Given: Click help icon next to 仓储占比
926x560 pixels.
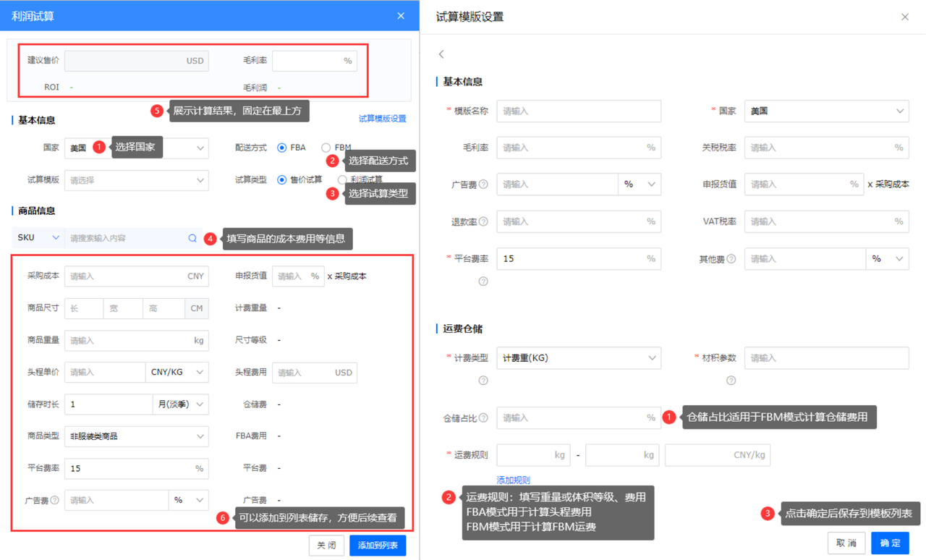Looking at the screenshot, I should click(x=483, y=417).
